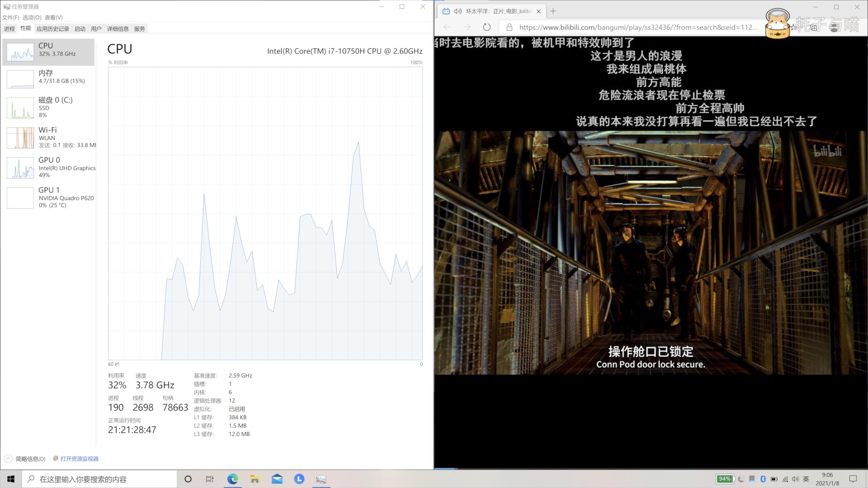Switch to the 详细信息 tab
The image size is (868, 488).
pyautogui.click(x=118, y=29)
